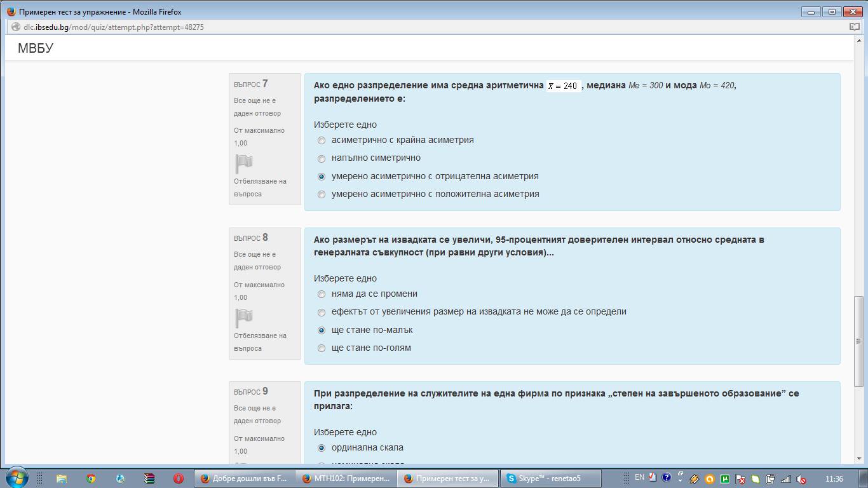Choose 'напълно симетрично' radio button
The width and height of the screenshot is (868, 488).
(322, 158)
